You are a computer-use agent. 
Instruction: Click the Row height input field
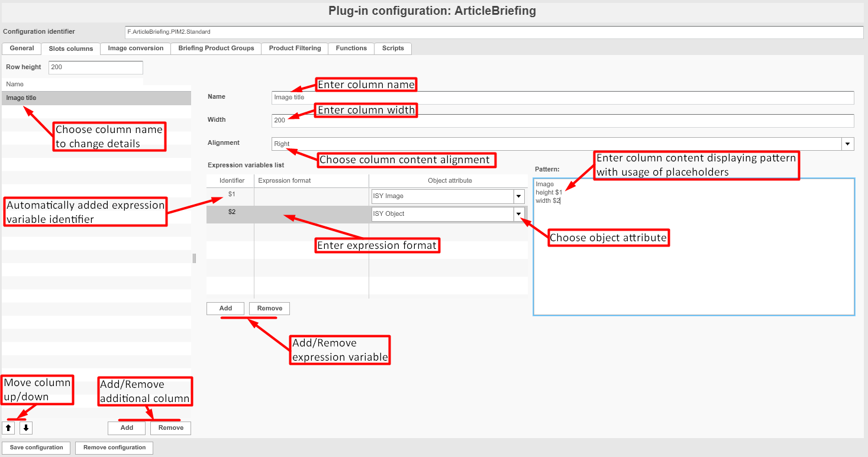point(96,67)
